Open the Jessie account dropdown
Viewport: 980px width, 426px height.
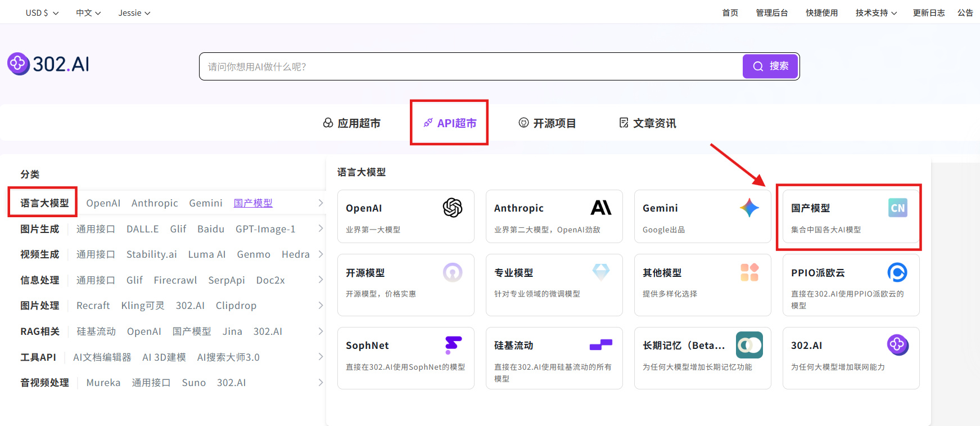pyautogui.click(x=134, y=13)
